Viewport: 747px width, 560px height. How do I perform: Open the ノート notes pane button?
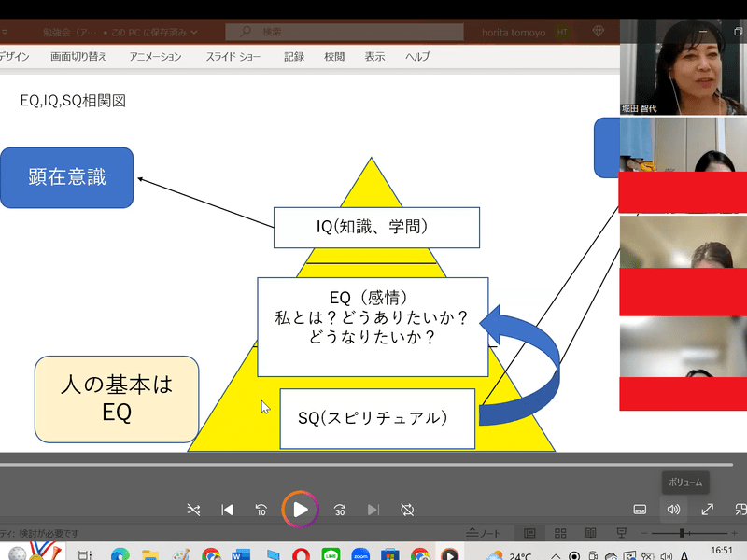click(x=483, y=533)
